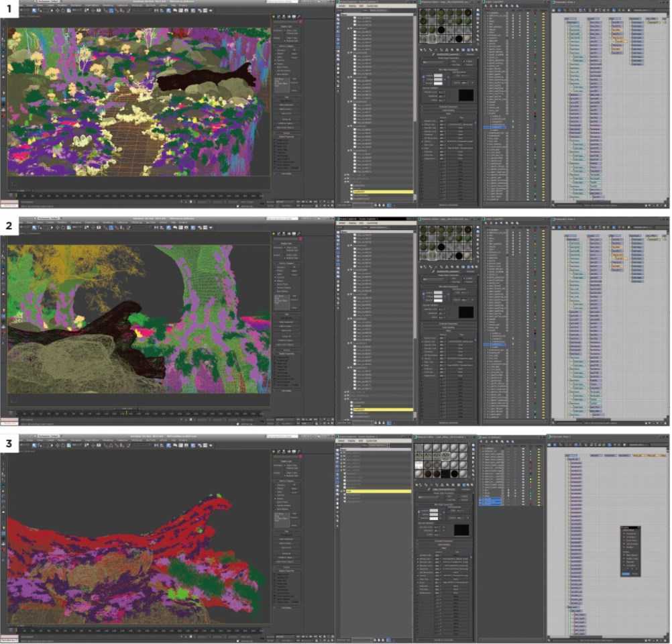This screenshot has height=644, width=672.
Task: Click scrollbar of top Scene Explorer list
Action: 414,68
